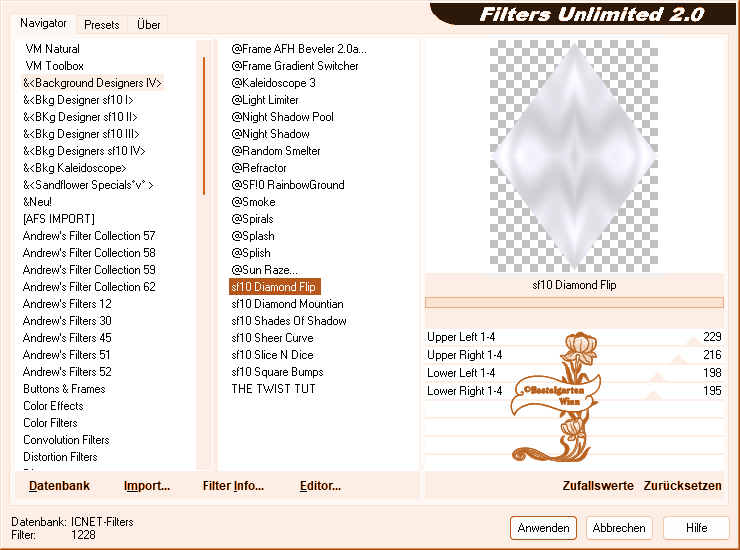Choose sf10 Slice N Dice filter

tap(272, 355)
